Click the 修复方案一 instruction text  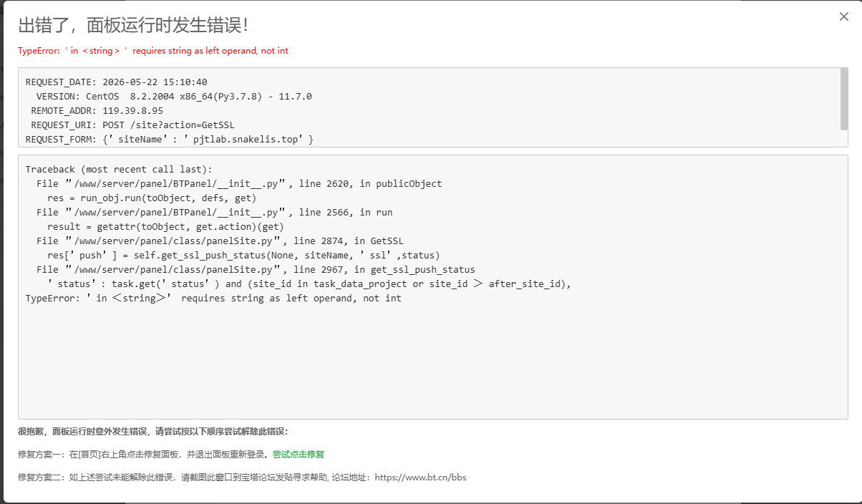[145, 455]
